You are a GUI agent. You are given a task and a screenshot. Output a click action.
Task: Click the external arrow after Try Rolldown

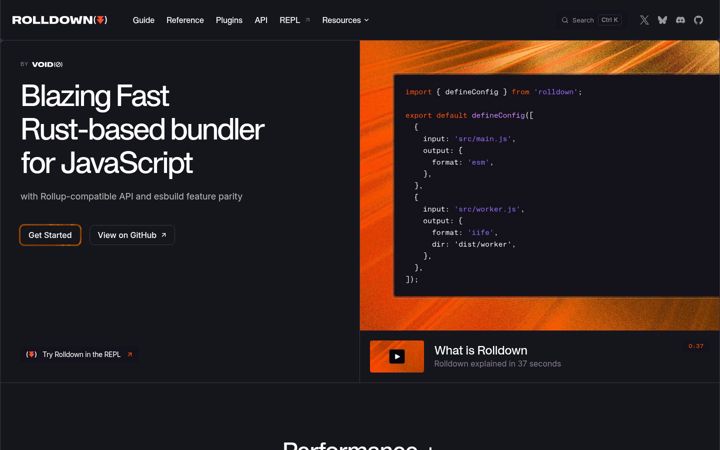click(x=130, y=354)
